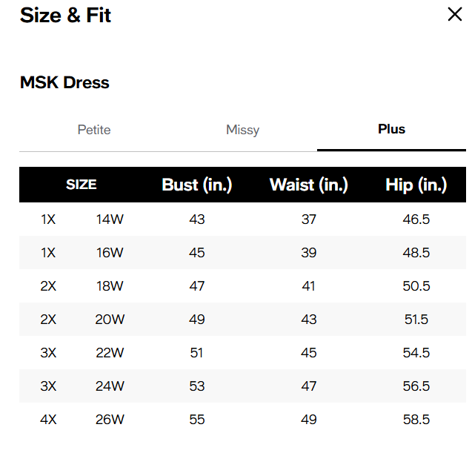Select the 20W size row label

[110, 320]
